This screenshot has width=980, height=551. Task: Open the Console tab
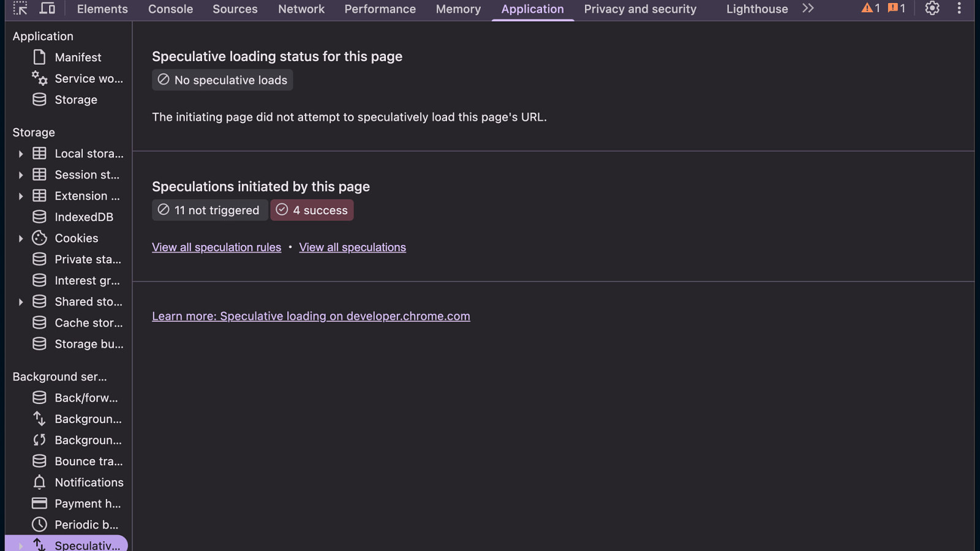[170, 9]
